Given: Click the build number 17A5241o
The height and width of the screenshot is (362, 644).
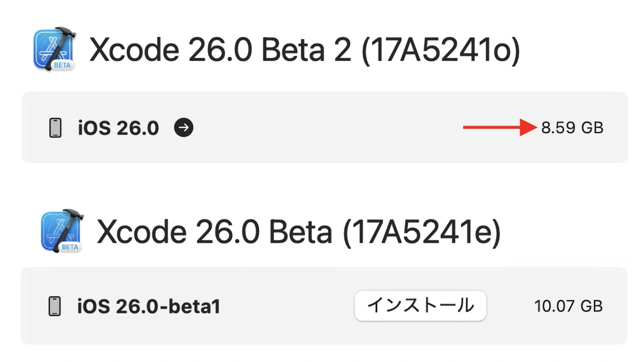Looking at the screenshot, I should pyautogui.click(x=441, y=51).
